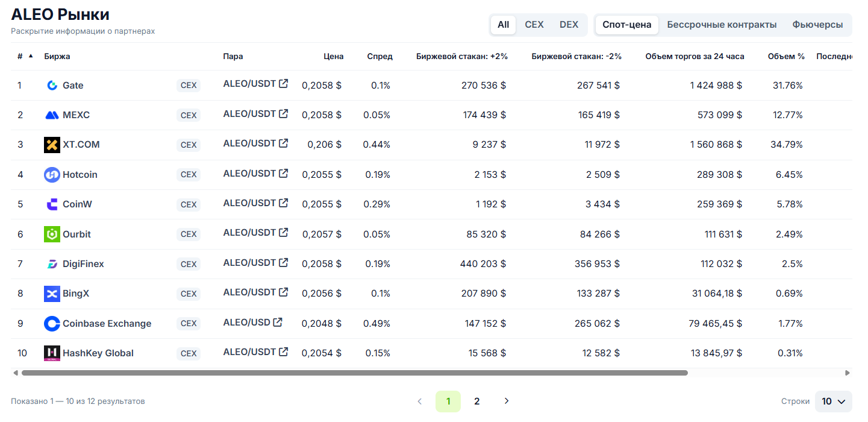Open the Coinbase Exchange name link
868x422 pixels.
[x=107, y=324]
